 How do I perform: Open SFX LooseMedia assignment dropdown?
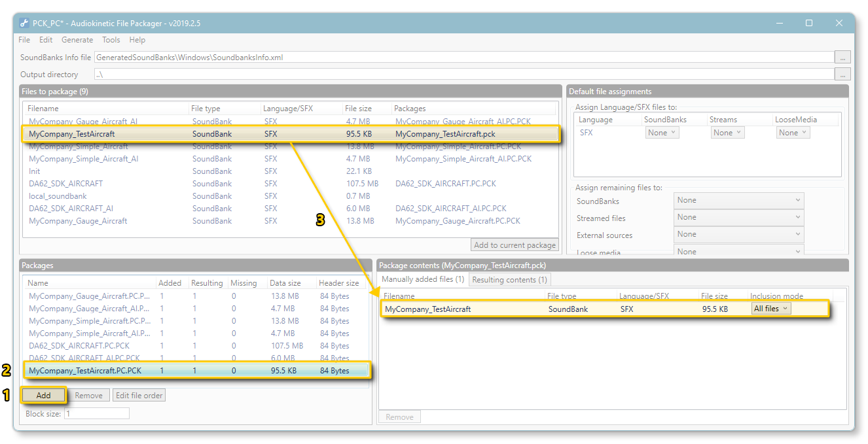793,133
